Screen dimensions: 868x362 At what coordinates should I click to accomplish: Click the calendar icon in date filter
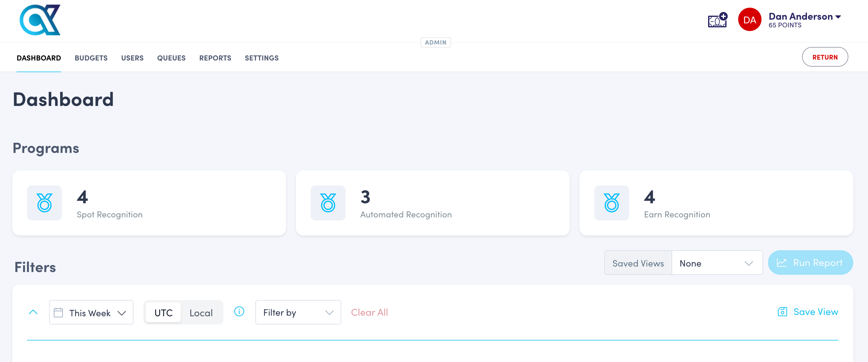point(59,312)
